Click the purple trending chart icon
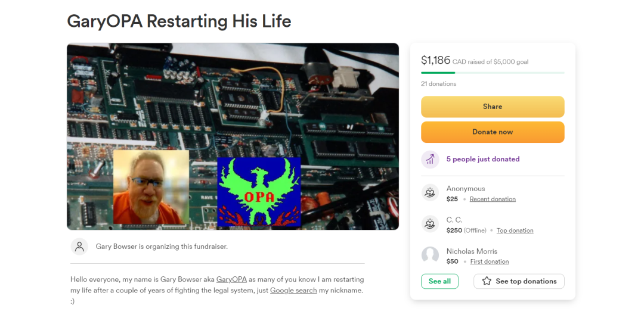644x315 pixels. point(430,159)
